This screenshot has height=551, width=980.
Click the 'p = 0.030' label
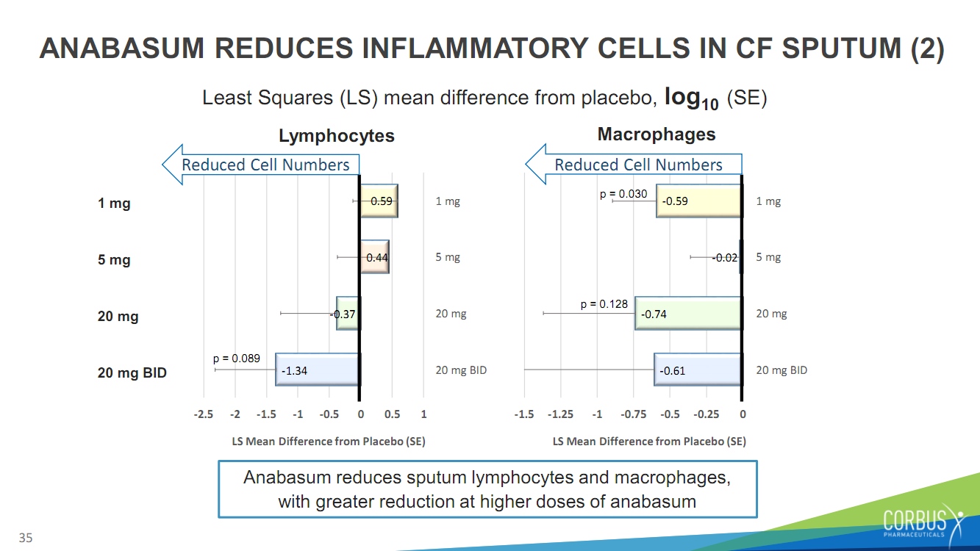623,194
